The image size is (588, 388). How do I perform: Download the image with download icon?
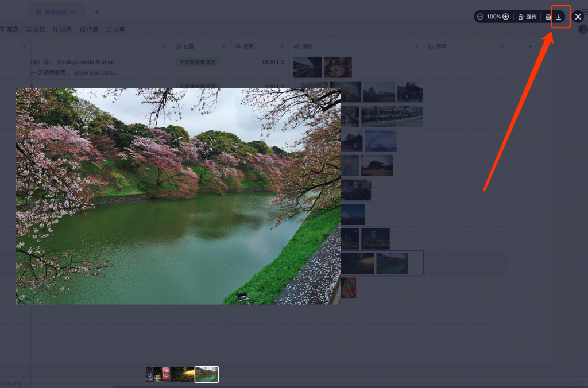pyautogui.click(x=559, y=17)
